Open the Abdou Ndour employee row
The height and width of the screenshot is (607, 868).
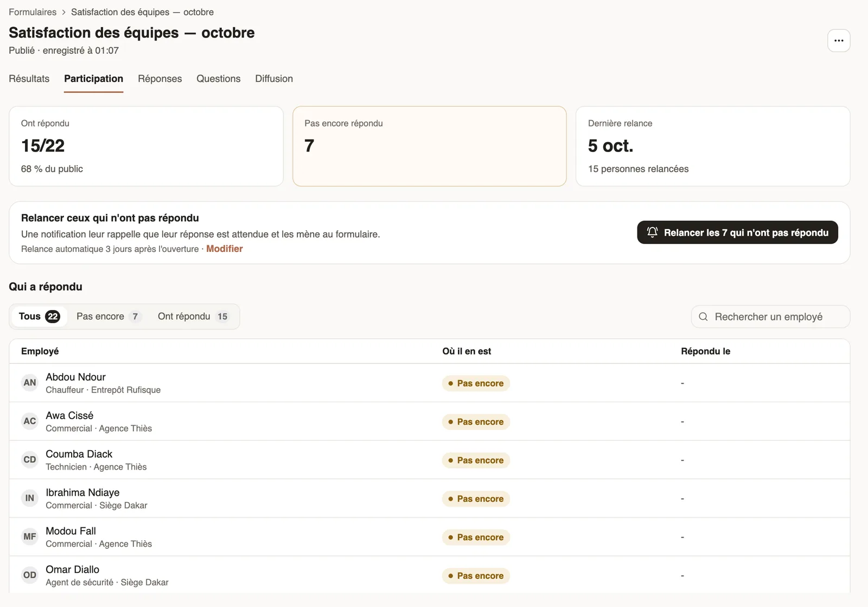430,383
